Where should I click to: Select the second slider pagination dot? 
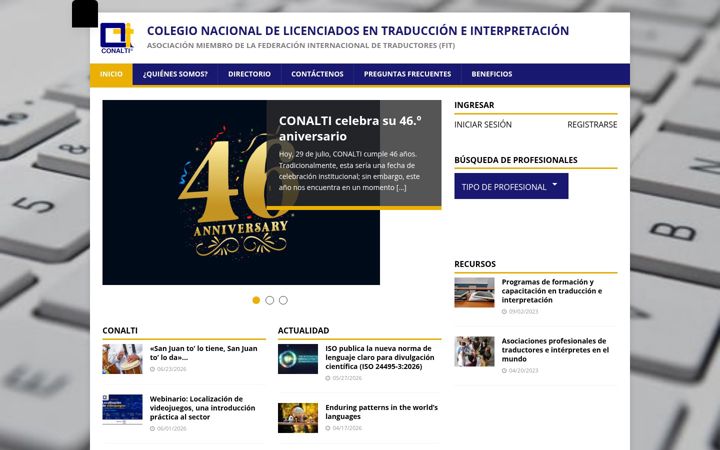270,300
